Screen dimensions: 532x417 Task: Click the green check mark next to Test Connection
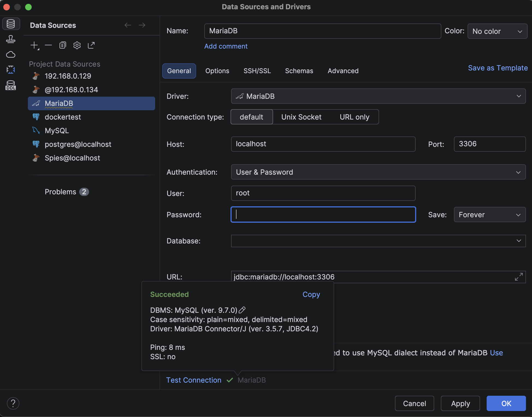pyautogui.click(x=230, y=380)
